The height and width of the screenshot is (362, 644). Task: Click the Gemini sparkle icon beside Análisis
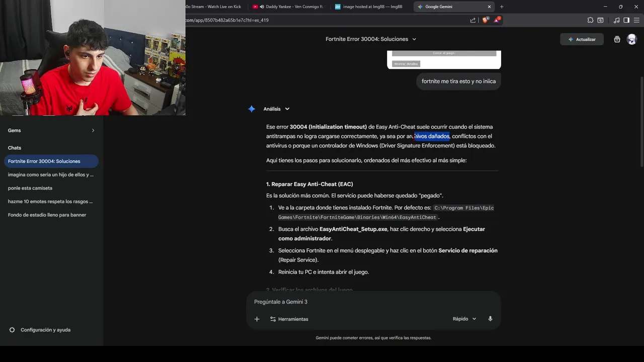coord(252,109)
